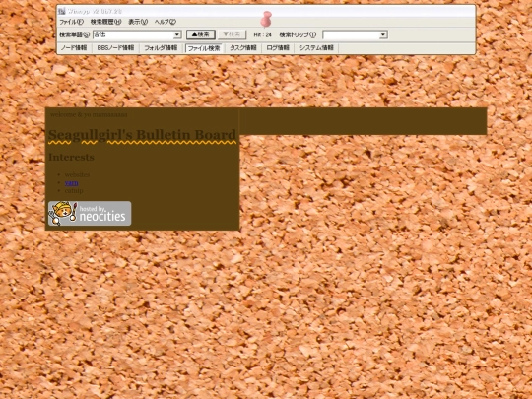532x399 pixels.
Task: Click the ▲検索 button
Action: (201, 34)
